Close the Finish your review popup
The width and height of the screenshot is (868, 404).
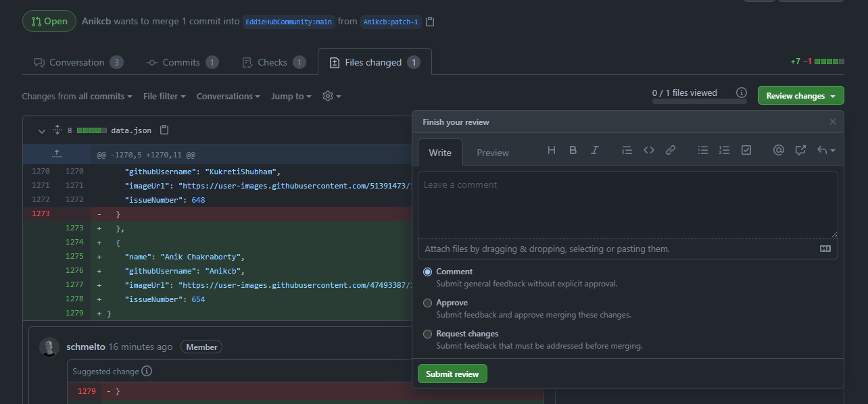coord(833,122)
